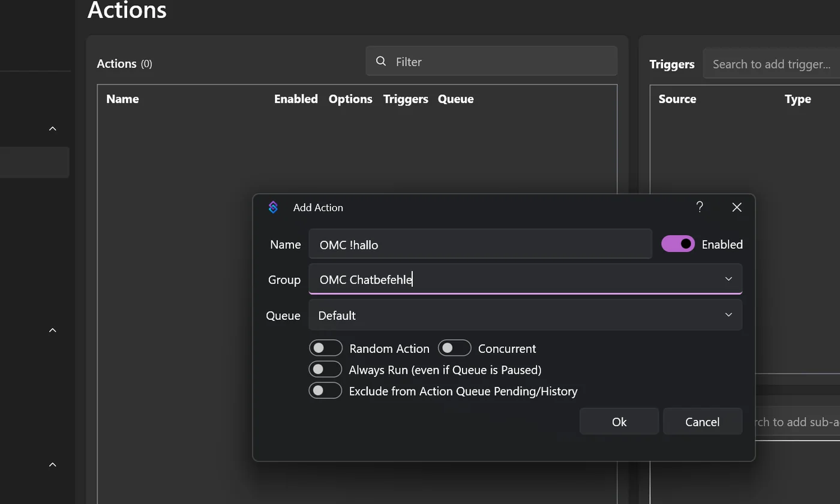This screenshot has height=504, width=840.
Task: Focus the Actions Filter search box
Action: point(491,61)
